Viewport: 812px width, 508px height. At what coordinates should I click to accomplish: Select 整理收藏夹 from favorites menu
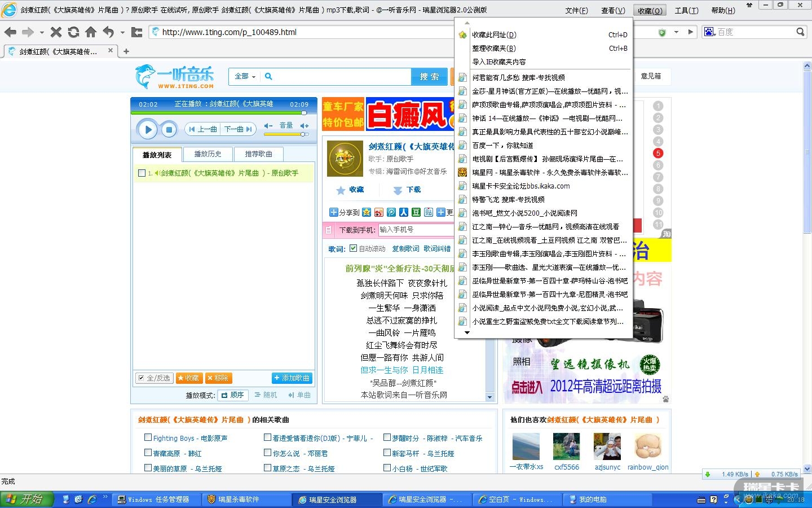point(494,49)
